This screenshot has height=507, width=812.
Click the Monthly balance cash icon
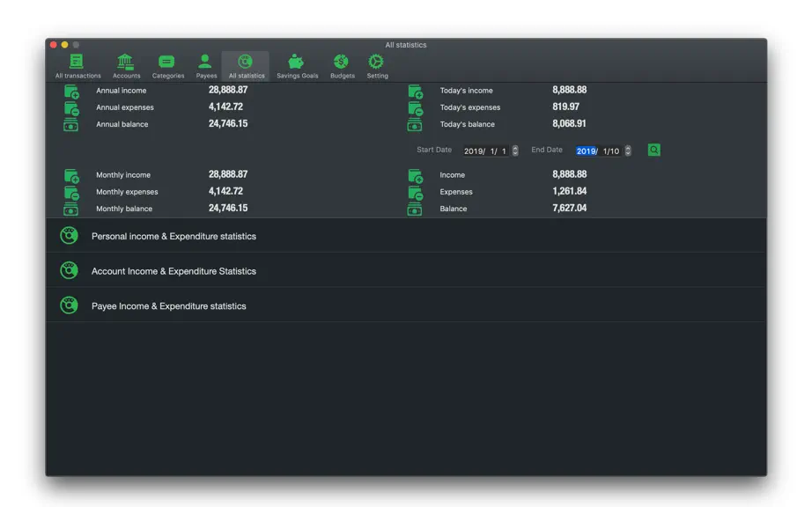(x=71, y=209)
